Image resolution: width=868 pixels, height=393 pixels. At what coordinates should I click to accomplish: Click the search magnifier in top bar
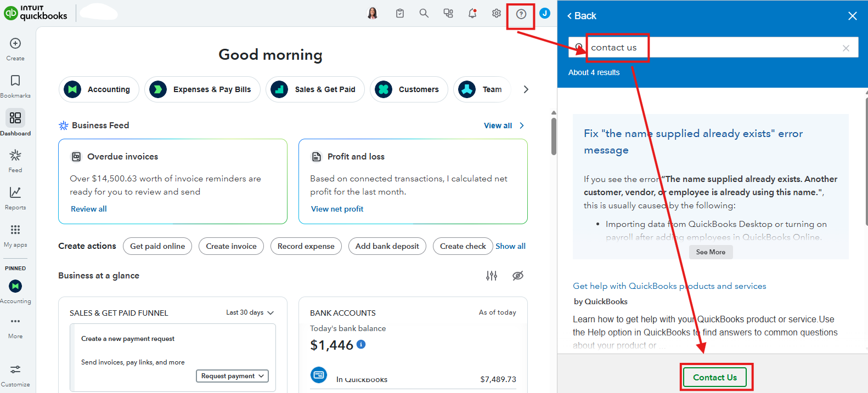(x=424, y=13)
